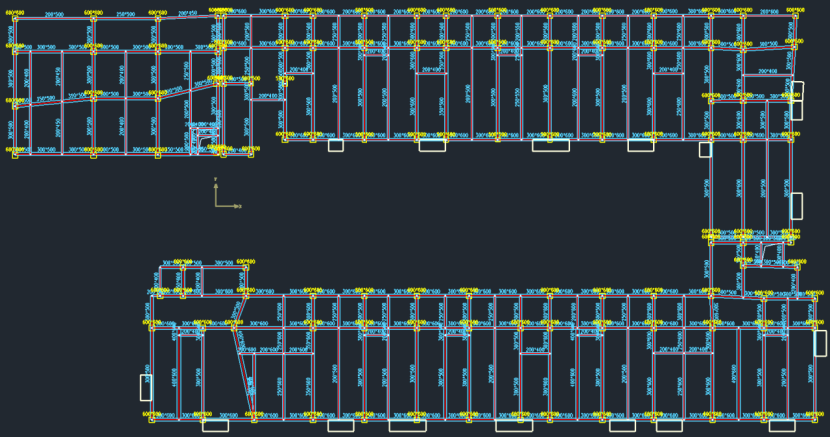Select the bottom-left column of the upper-left block
The image size is (830, 437).
(15, 150)
